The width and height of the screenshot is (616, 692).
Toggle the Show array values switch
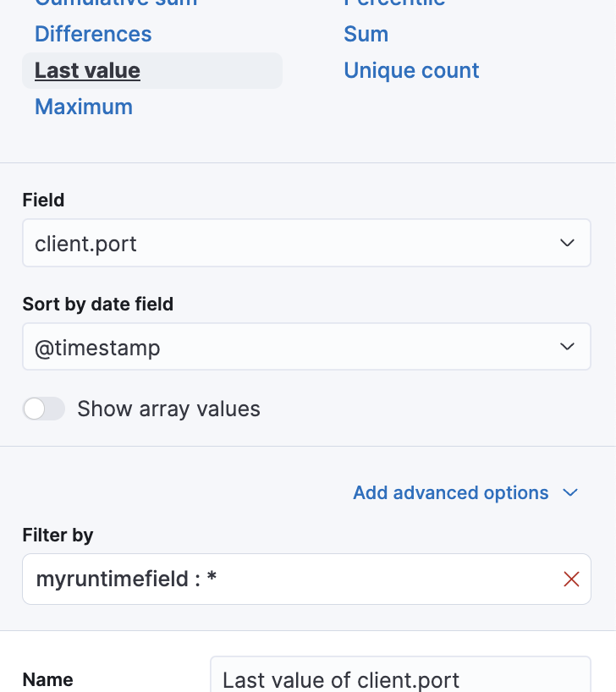pos(44,409)
